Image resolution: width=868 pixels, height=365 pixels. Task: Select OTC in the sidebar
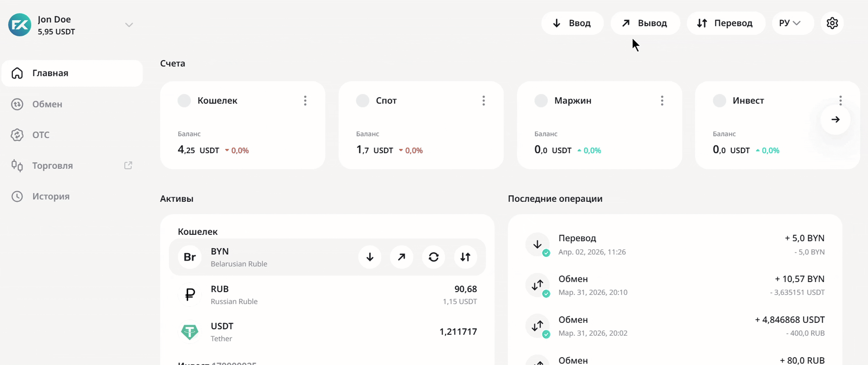click(x=40, y=135)
